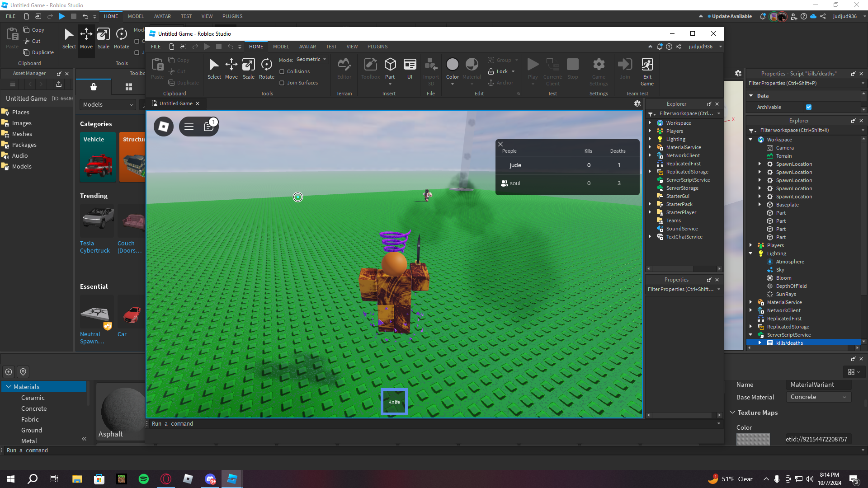The height and width of the screenshot is (488, 868).
Task: Toggle the Join Surfaces checkbox
Action: pyautogui.click(x=282, y=83)
